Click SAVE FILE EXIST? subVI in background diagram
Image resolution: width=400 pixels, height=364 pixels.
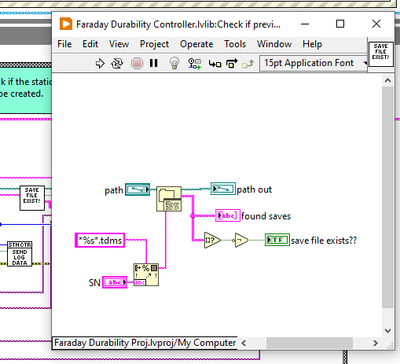click(x=32, y=198)
